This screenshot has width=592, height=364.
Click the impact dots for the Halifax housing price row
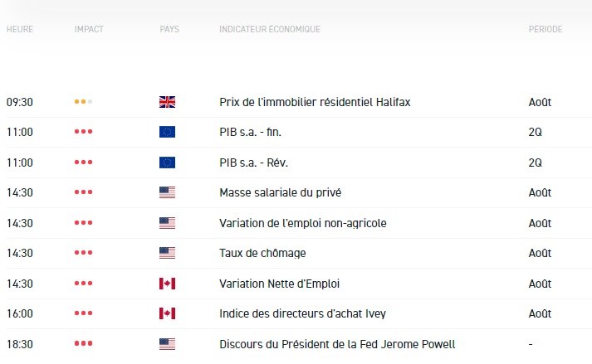(83, 103)
